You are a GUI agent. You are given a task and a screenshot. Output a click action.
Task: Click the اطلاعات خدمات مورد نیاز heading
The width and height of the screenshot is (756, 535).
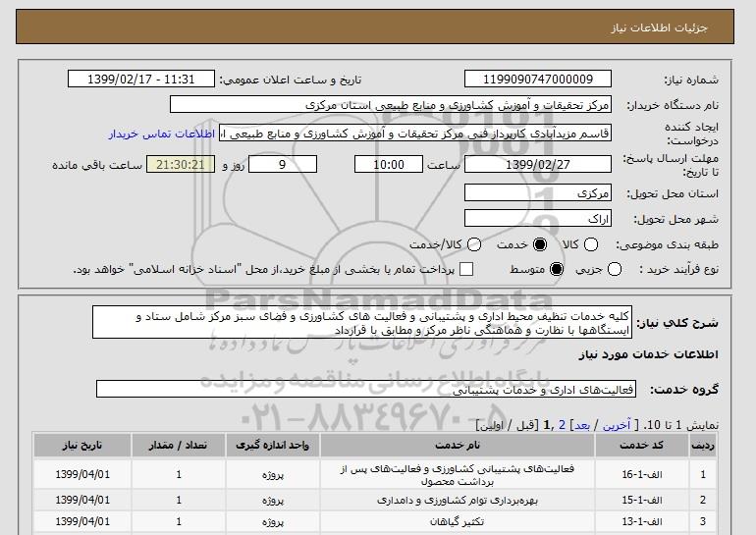(648, 354)
